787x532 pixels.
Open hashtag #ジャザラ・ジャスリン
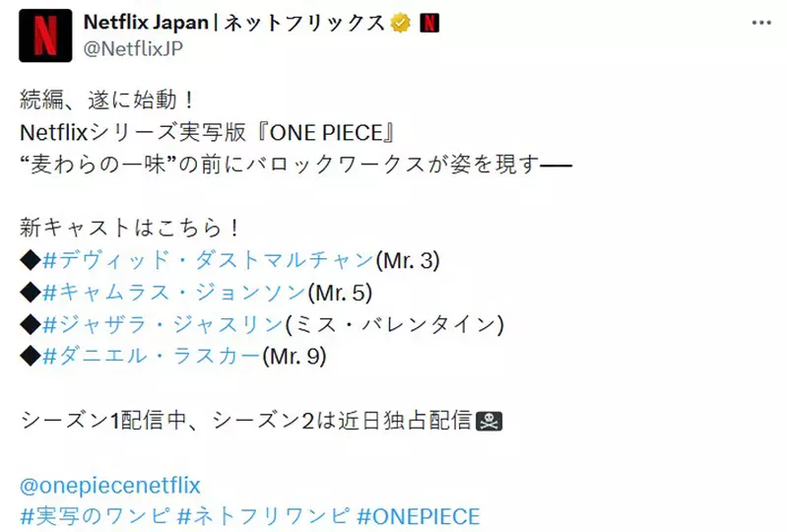[x=164, y=324]
